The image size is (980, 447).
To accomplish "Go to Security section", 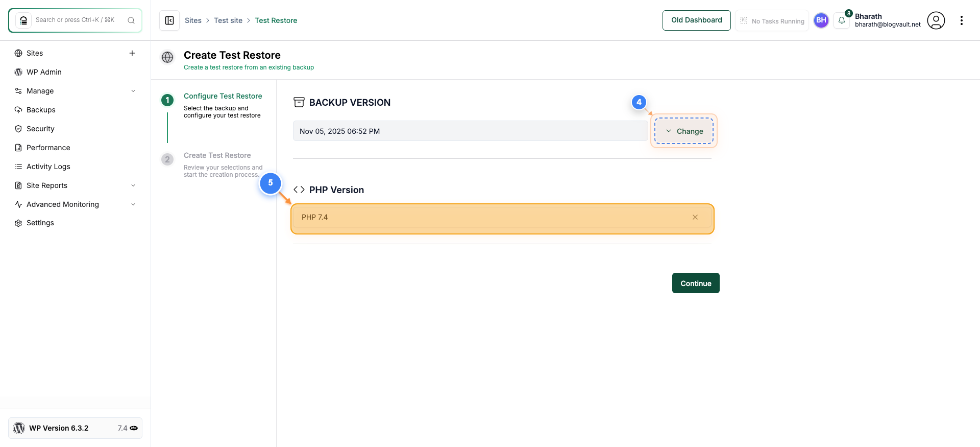I will click(40, 129).
